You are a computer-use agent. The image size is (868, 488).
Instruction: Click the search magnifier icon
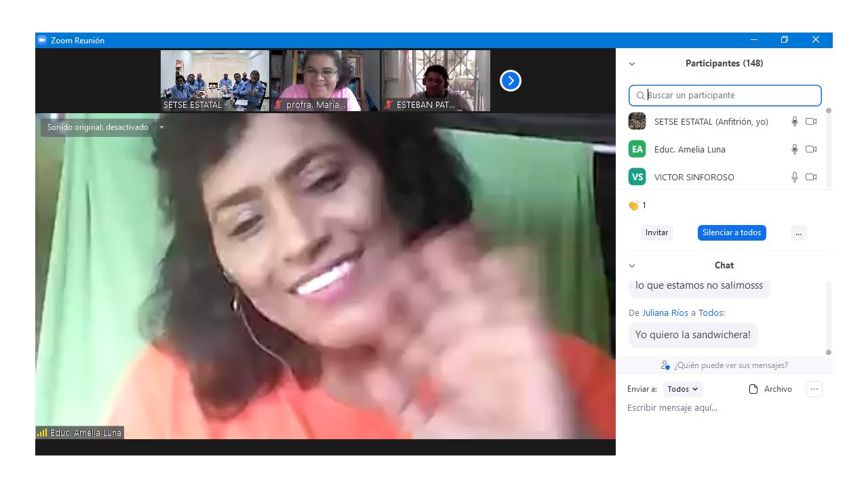(640, 96)
